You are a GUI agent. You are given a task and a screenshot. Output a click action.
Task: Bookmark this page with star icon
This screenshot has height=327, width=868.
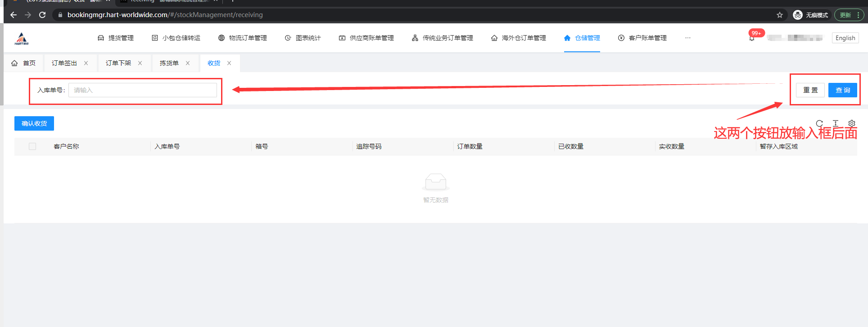780,15
